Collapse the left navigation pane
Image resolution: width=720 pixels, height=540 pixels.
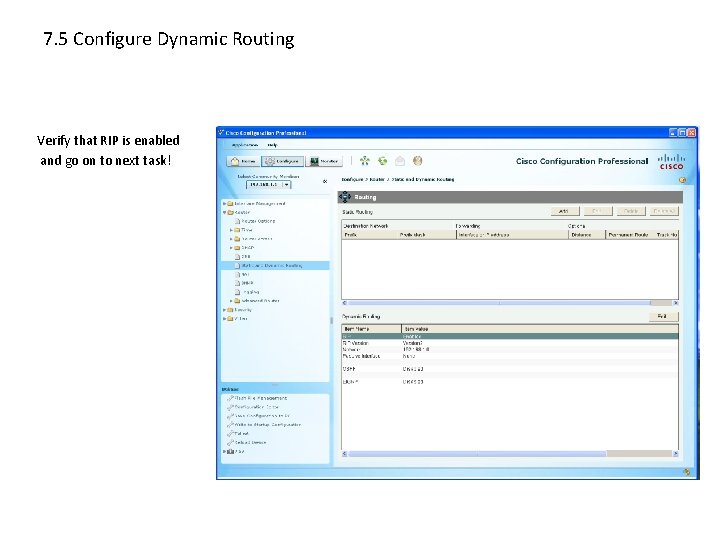(325, 181)
